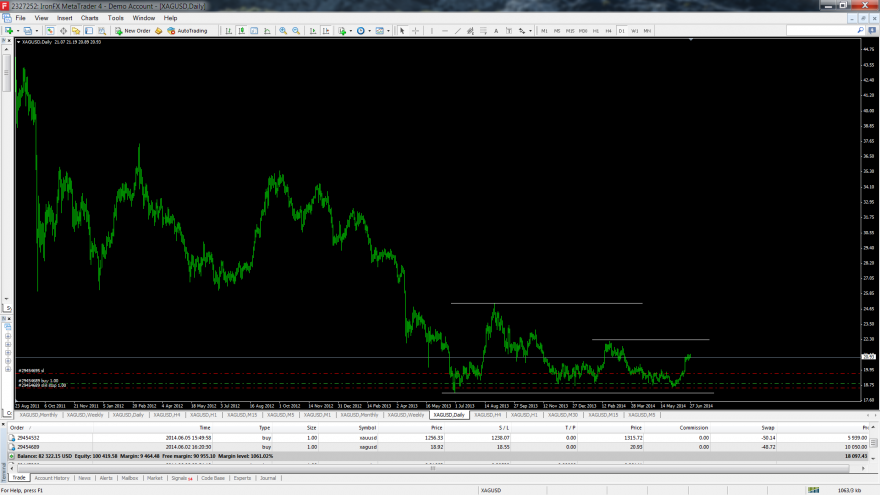Expand the Profiles dropdown arrow
The width and height of the screenshot is (880, 495).
36,31
